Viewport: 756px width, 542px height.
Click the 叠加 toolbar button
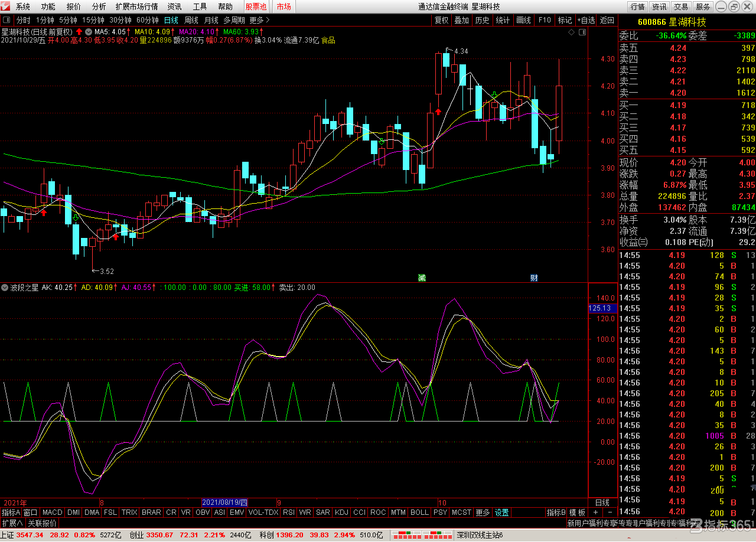461,20
